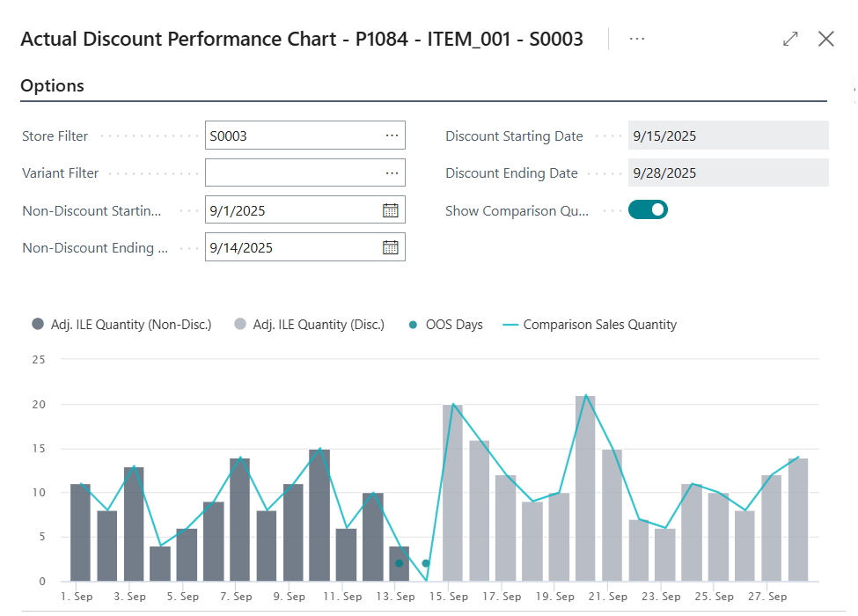Click into the Store Filter text field

click(290, 136)
